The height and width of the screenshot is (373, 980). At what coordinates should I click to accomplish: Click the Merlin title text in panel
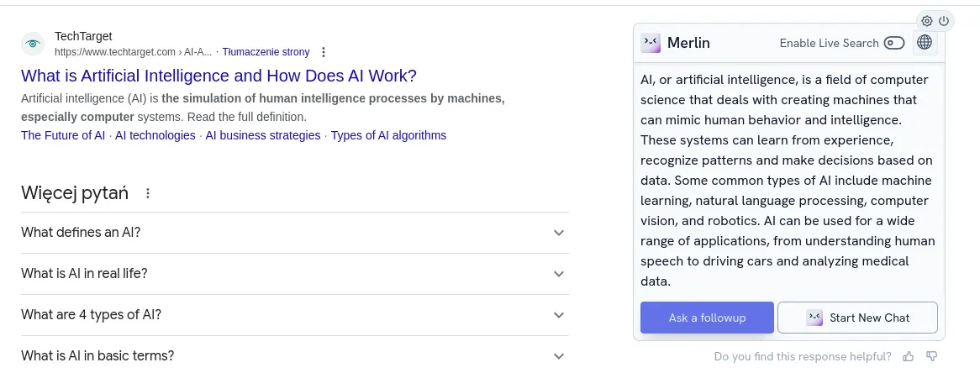click(688, 43)
